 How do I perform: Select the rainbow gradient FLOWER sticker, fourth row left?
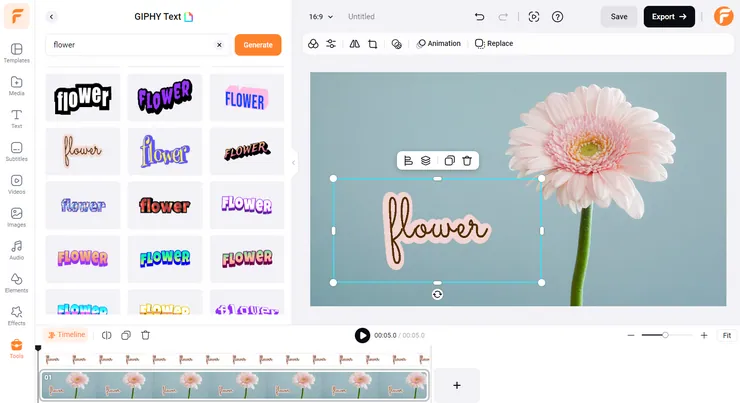(83, 259)
